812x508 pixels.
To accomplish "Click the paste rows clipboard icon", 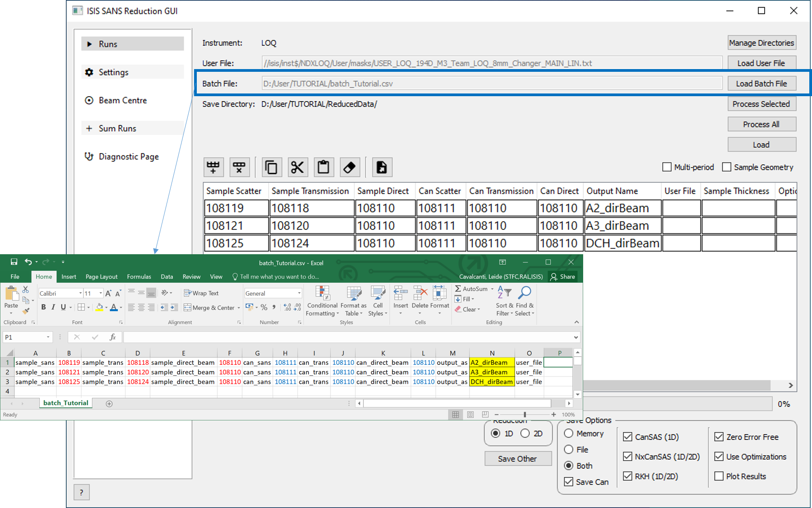I will pyautogui.click(x=323, y=168).
